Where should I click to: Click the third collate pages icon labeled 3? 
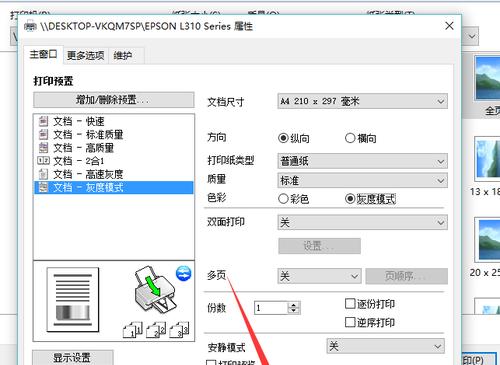pos(179,330)
